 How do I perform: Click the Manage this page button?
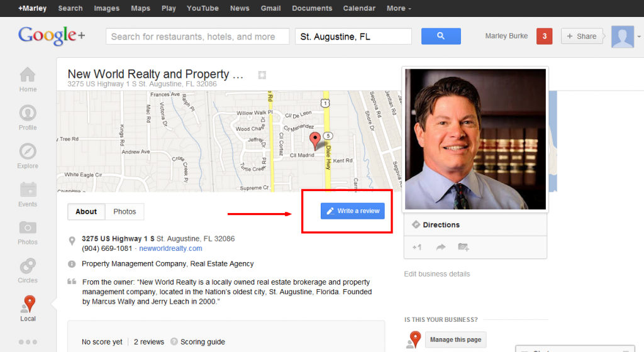tap(455, 339)
